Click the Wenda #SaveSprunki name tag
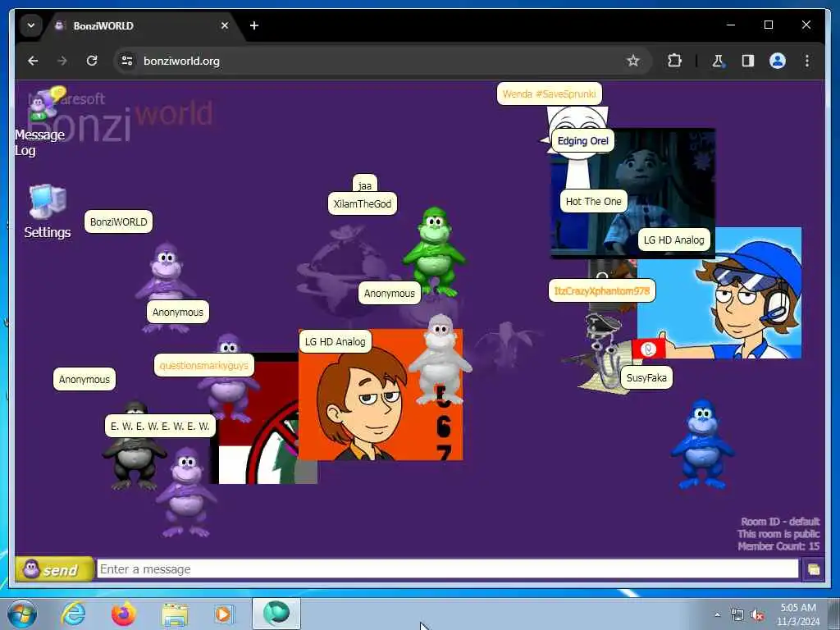The height and width of the screenshot is (630, 840). pos(549,94)
